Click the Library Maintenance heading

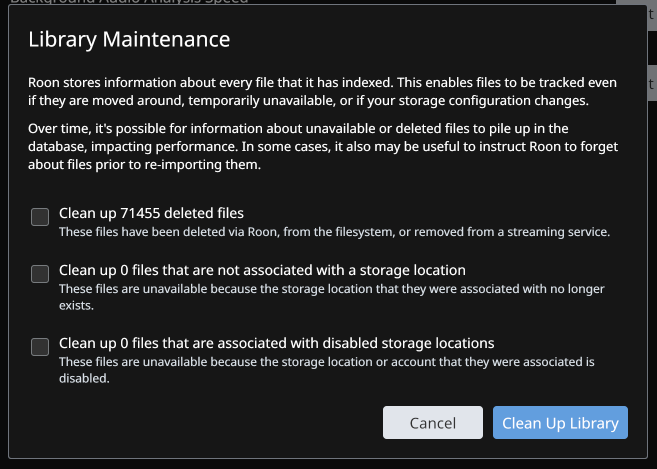[129, 39]
